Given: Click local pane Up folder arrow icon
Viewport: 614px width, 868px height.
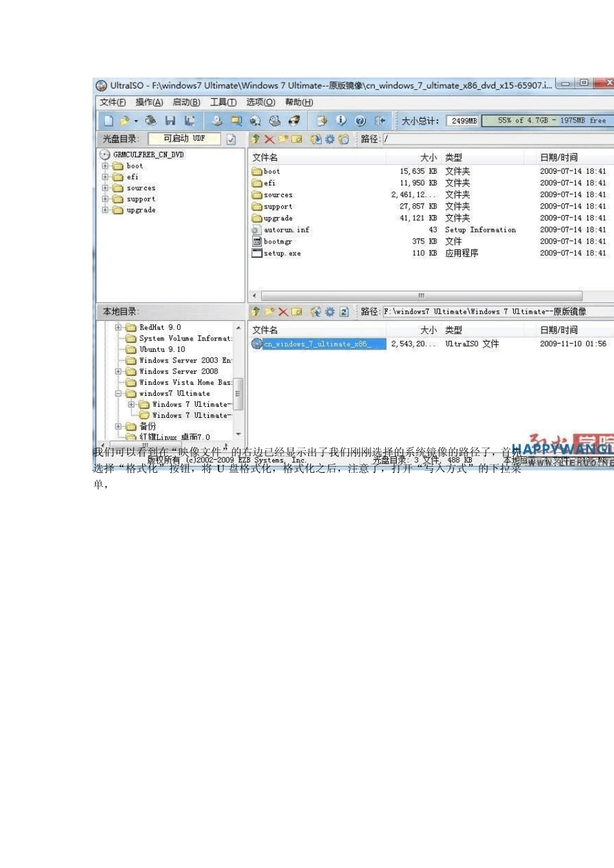Looking at the screenshot, I should [255, 312].
